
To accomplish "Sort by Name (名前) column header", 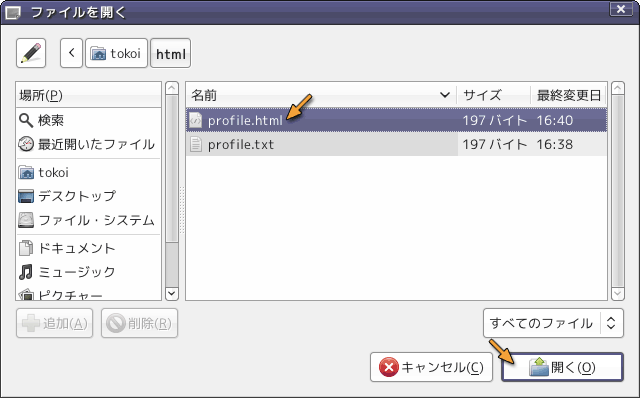I will click(321, 96).
